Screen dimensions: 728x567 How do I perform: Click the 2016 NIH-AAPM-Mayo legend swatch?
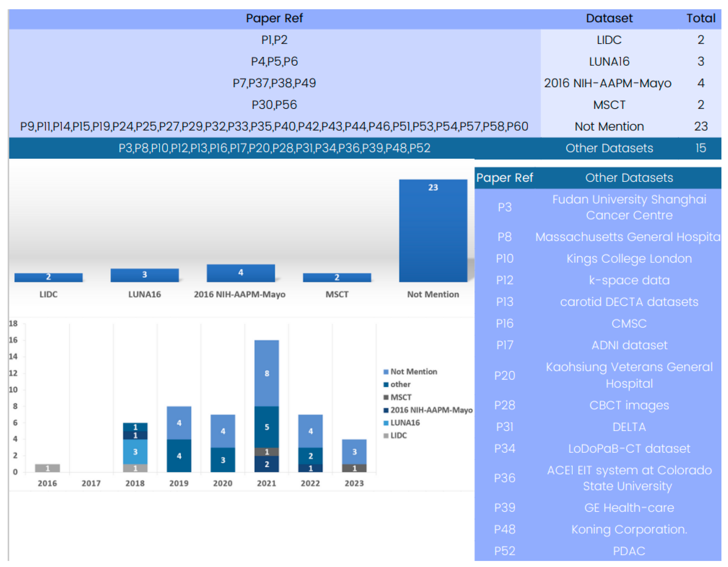click(x=386, y=410)
